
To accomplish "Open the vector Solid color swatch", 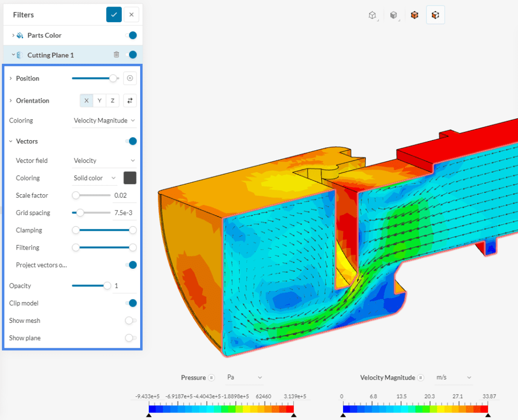I will [131, 178].
